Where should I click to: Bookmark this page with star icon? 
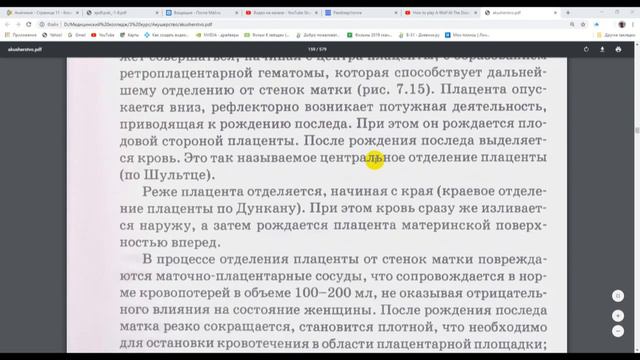[583, 24]
